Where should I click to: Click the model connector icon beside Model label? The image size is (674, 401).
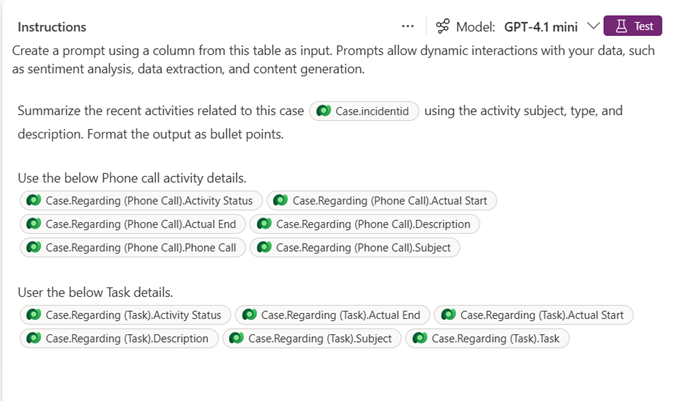(x=443, y=27)
